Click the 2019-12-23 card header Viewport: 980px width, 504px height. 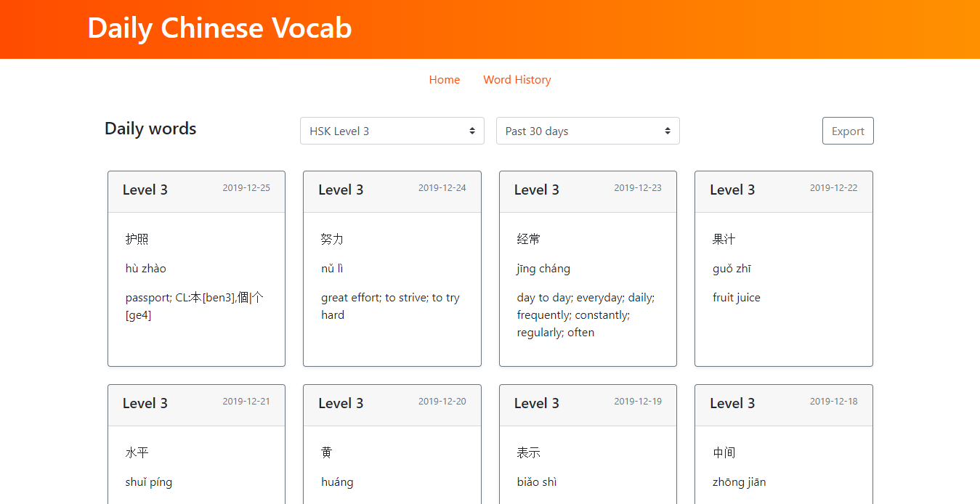tap(588, 192)
